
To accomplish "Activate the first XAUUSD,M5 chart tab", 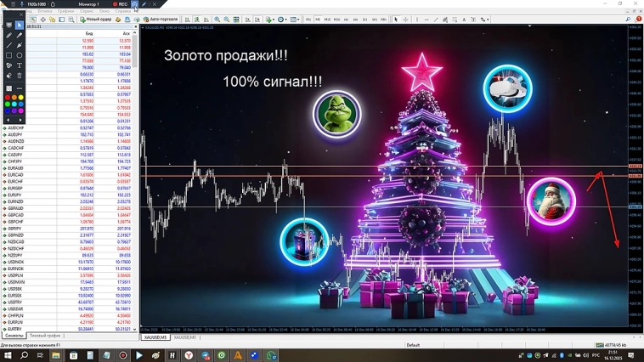I will pos(155,337).
